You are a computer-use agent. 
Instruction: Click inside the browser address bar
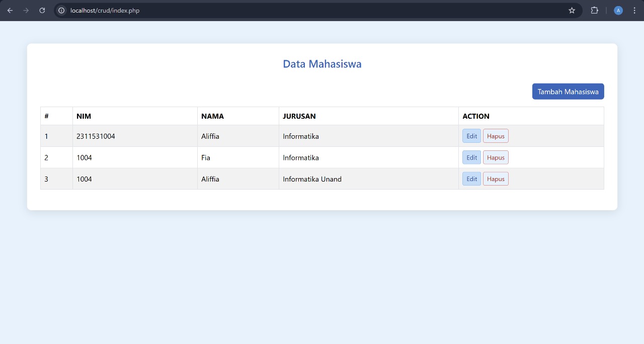pyautogui.click(x=201, y=10)
